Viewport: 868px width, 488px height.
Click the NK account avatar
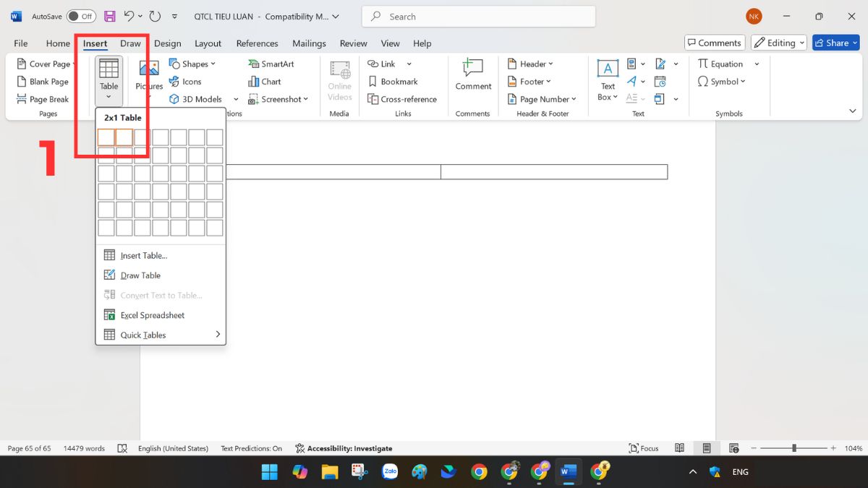tap(754, 16)
